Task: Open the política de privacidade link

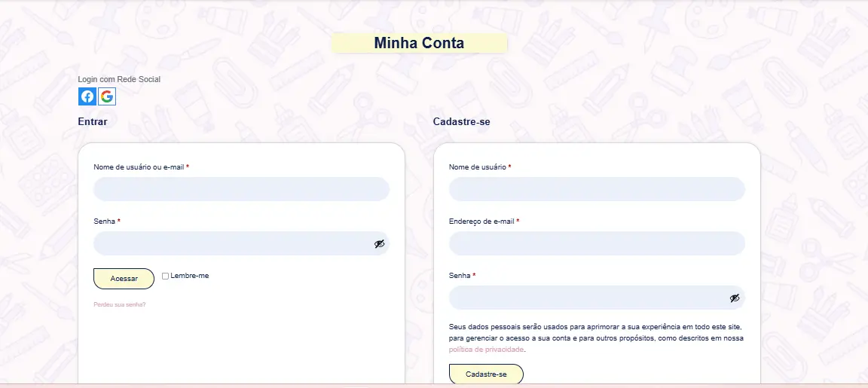Action: [x=486, y=350]
